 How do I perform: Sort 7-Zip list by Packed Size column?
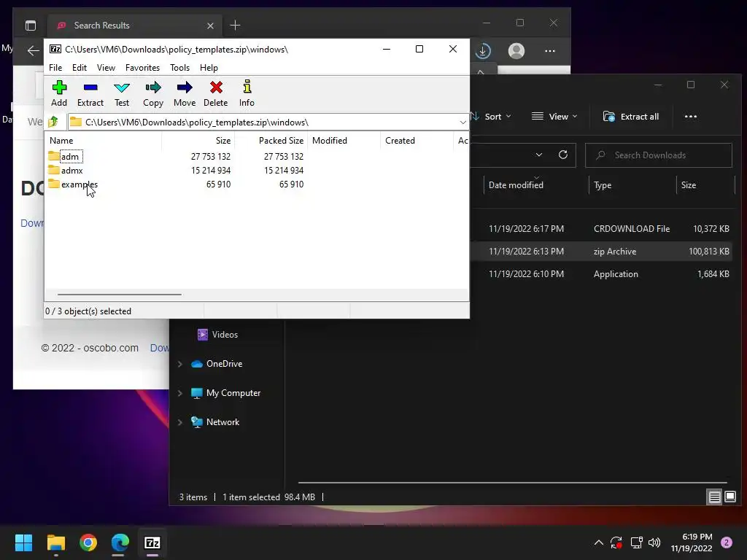271,141
